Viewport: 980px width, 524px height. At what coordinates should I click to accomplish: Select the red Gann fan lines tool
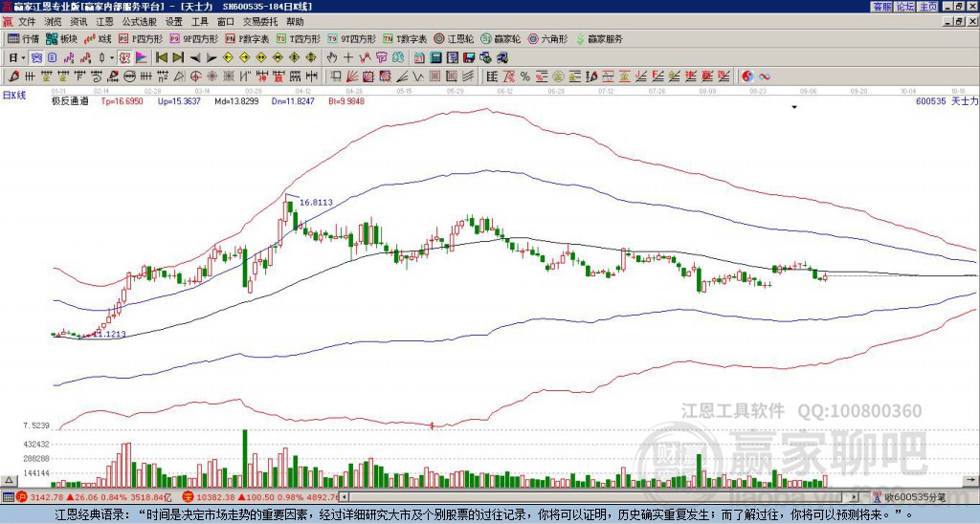tap(351, 76)
